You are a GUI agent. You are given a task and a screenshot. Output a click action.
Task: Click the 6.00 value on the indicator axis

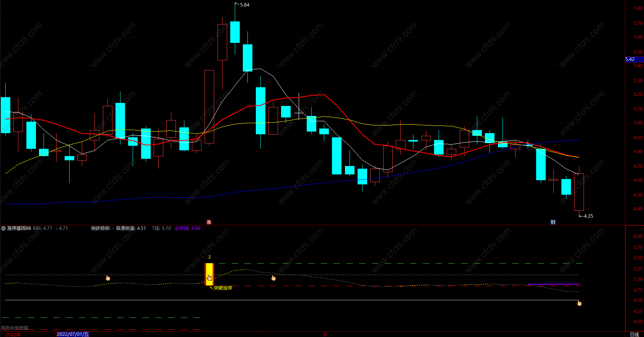[638, 236]
